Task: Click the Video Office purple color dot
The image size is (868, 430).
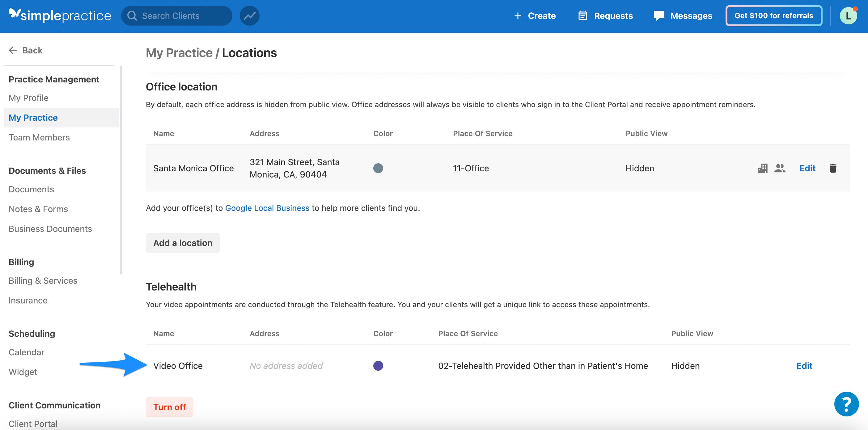Action: pyautogui.click(x=378, y=366)
